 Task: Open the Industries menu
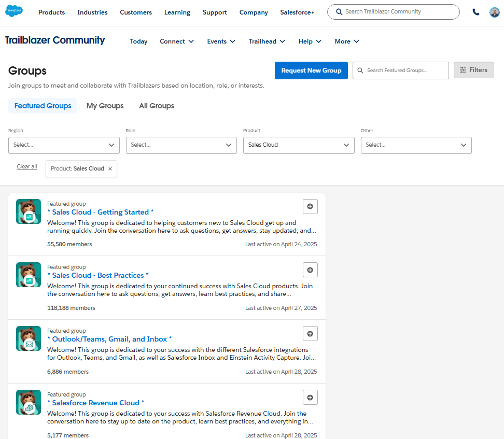[x=92, y=12]
